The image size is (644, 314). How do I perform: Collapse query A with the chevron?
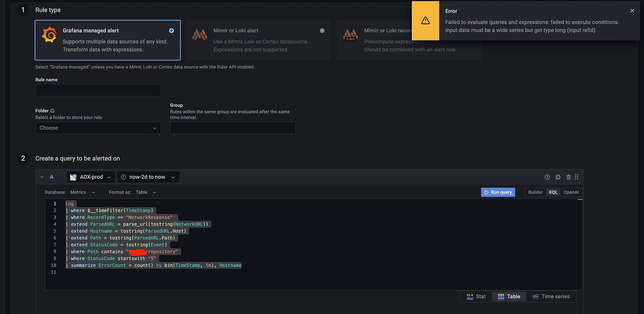point(42,177)
